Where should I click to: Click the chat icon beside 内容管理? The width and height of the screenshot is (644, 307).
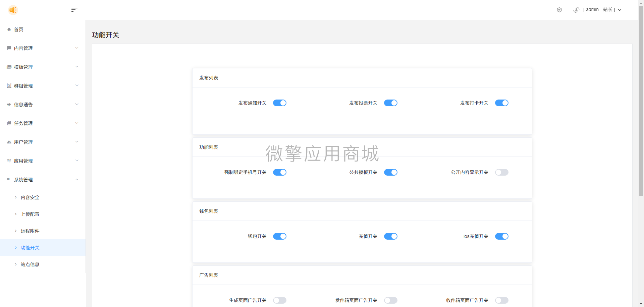tap(9, 48)
